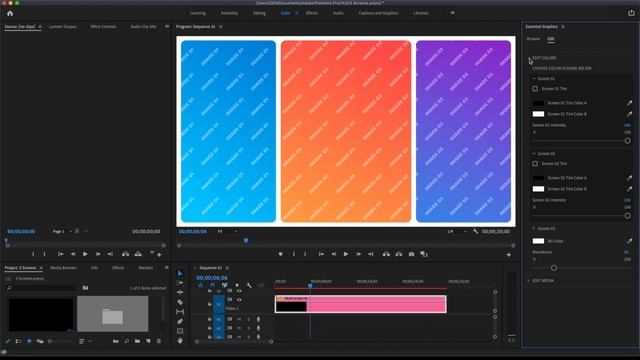Switch to Lumetri Scopes tab
Screen dimensions: 640x360
(63, 27)
